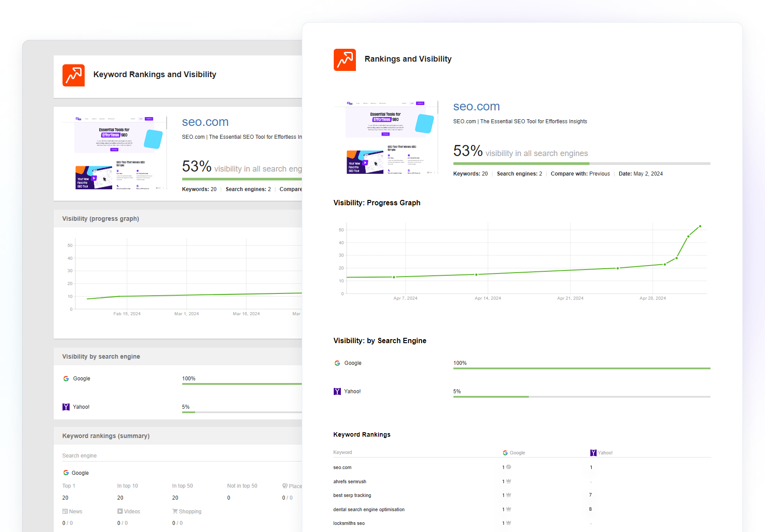Click the Yahoo! column icon in Keyword Rankings table
This screenshot has width=765, height=532.
tap(593, 453)
